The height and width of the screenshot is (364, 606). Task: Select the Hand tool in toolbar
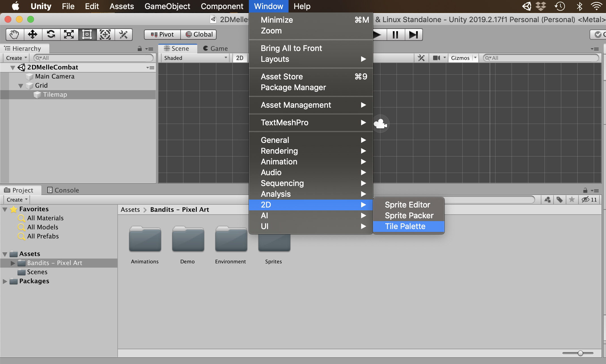(x=14, y=35)
